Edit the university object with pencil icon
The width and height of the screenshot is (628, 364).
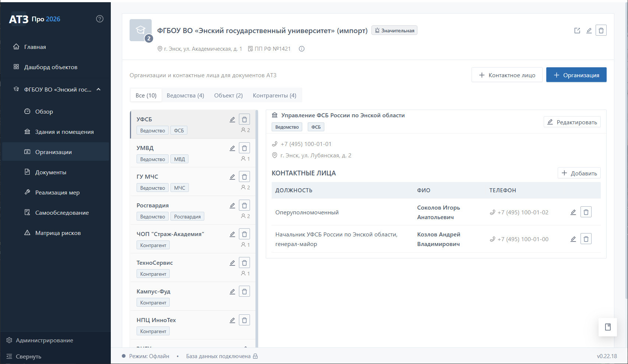click(589, 31)
